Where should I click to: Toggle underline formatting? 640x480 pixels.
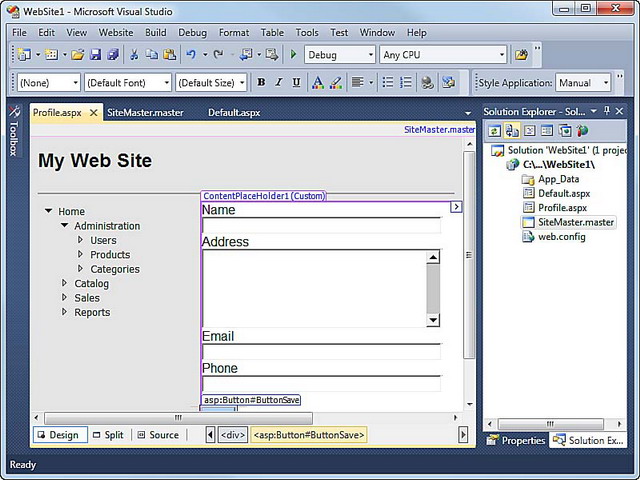point(296,82)
